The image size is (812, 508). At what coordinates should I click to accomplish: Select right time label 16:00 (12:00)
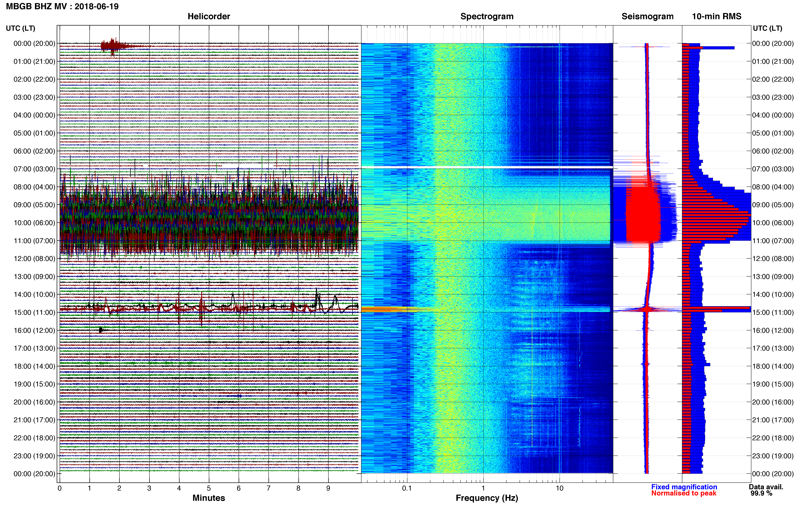773,330
